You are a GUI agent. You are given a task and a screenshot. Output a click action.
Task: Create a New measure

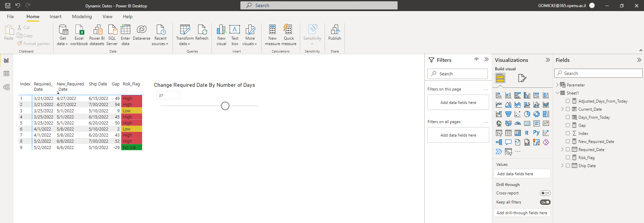[x=272, y=35]
